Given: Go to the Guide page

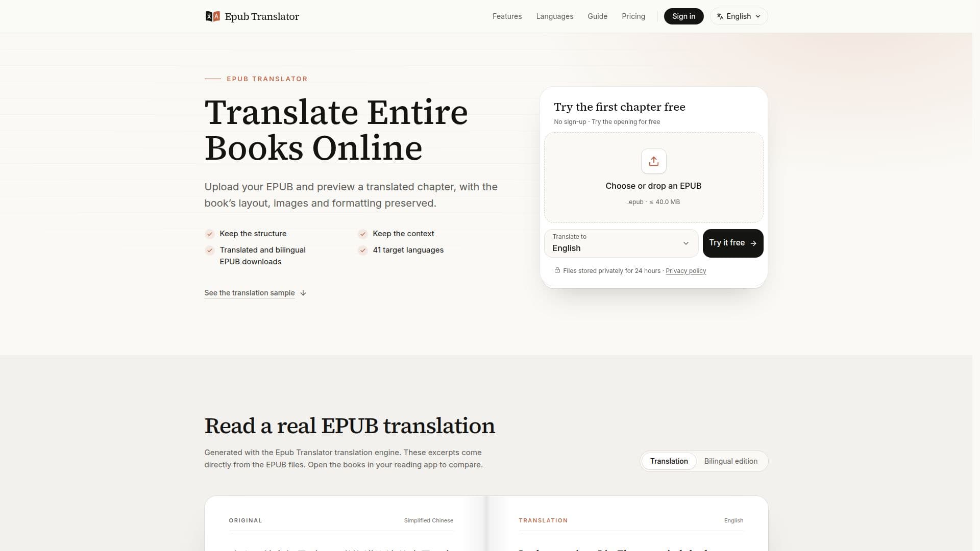Looking at the screenshot, I should [597, 16].
